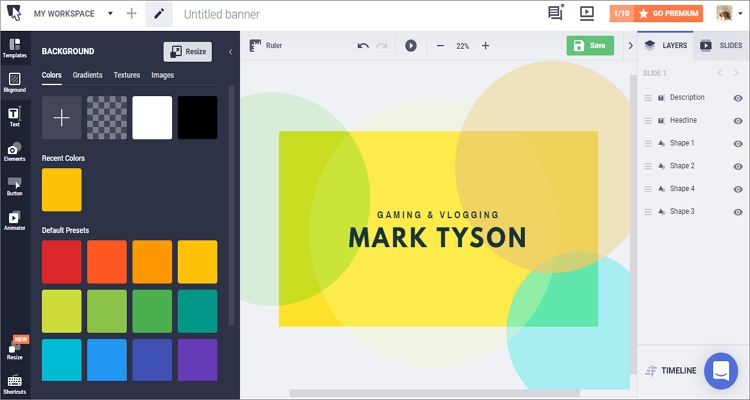Screen dimensions: 750x400
Task: Click the Redo arrow
Action: [x=382, y=46]
